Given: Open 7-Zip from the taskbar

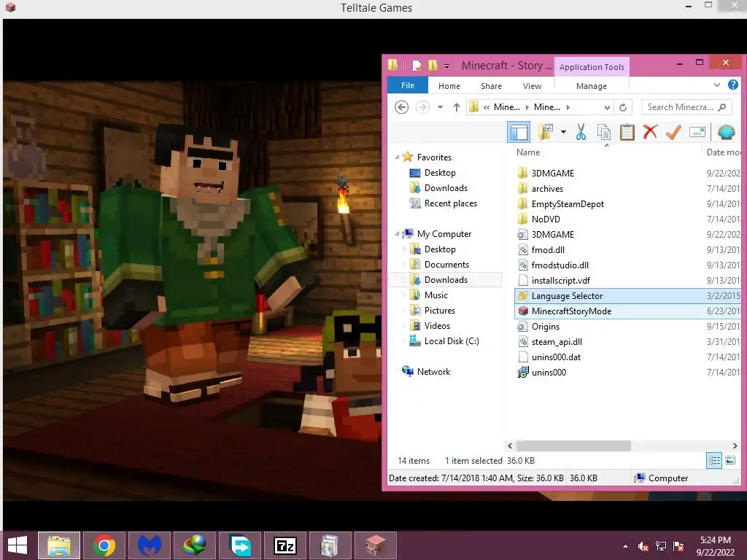Looking at the screenshot, I should [x=285, y=545].
